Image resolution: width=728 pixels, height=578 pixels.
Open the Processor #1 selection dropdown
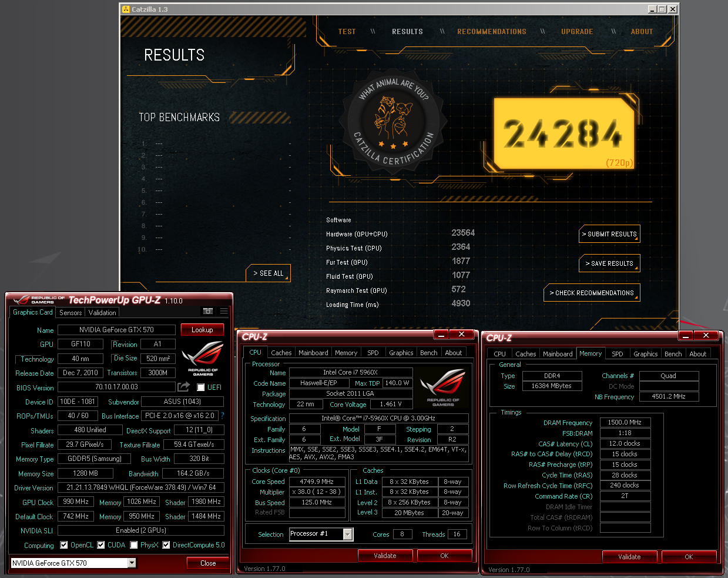348,534
